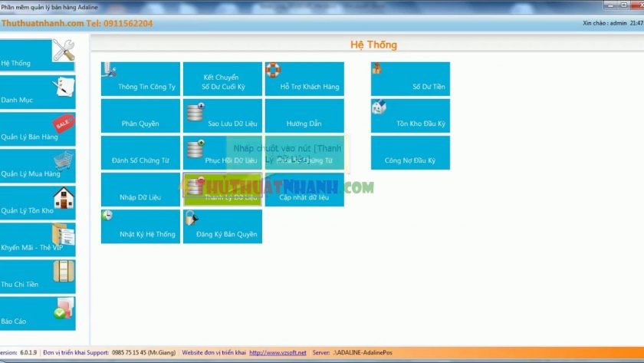The width and height of the screenshot is (644, 363).
Task: Open Danh Mục in the sidebar
Action: (x=38, y=92)
